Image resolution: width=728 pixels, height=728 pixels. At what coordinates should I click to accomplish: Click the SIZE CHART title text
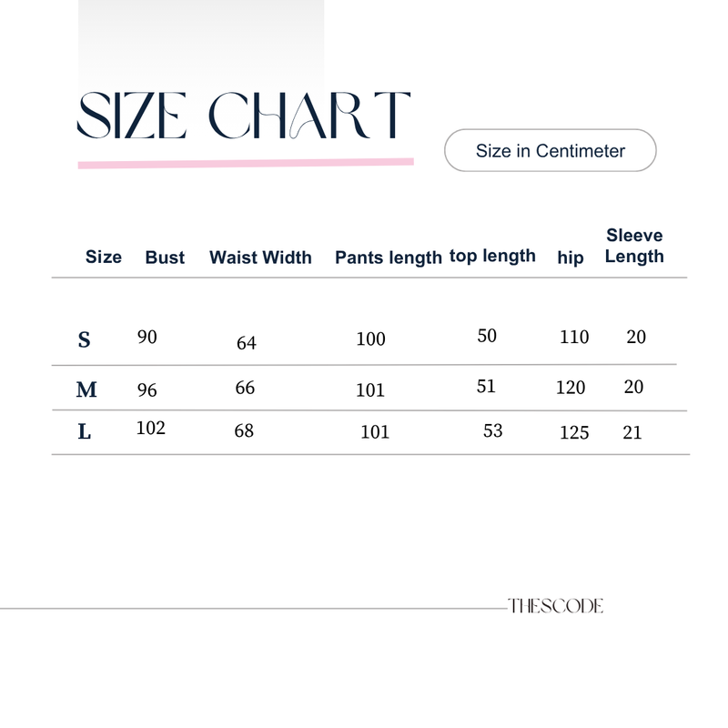coord(244,116)
